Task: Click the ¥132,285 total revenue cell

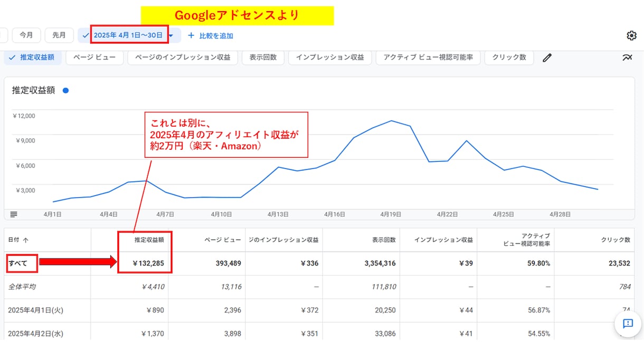Action: 148,263
